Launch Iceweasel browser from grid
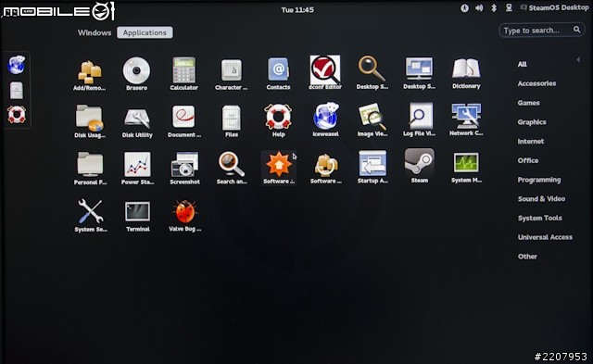This screenshot has height=364, width=593. click(325, 120)
